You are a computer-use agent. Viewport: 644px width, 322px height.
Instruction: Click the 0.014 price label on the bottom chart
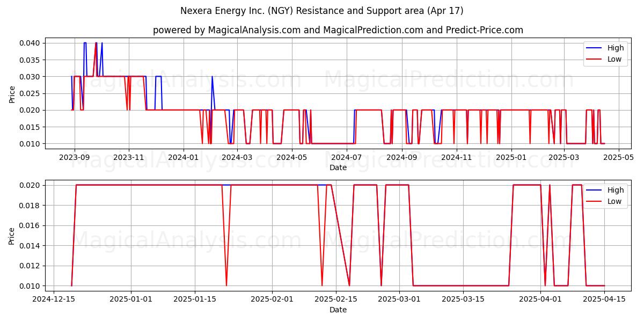point(31,246)
